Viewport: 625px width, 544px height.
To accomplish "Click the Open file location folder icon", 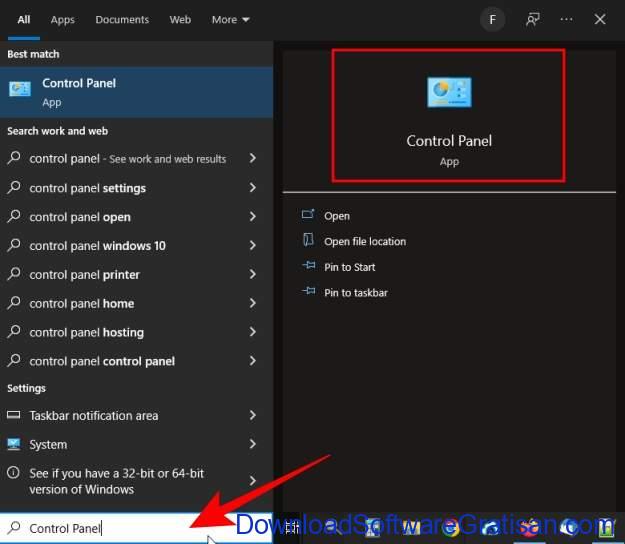I will pos(308,240).
